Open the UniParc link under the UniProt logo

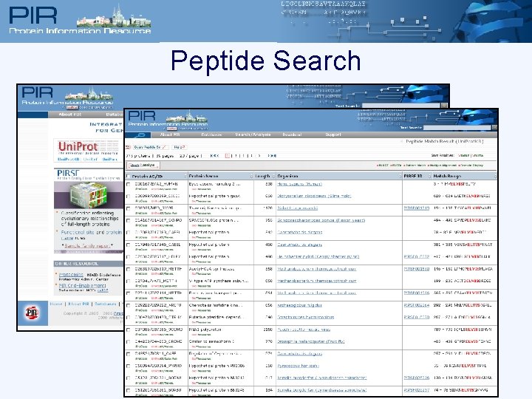pyautogui.click(x=109, y=159)
